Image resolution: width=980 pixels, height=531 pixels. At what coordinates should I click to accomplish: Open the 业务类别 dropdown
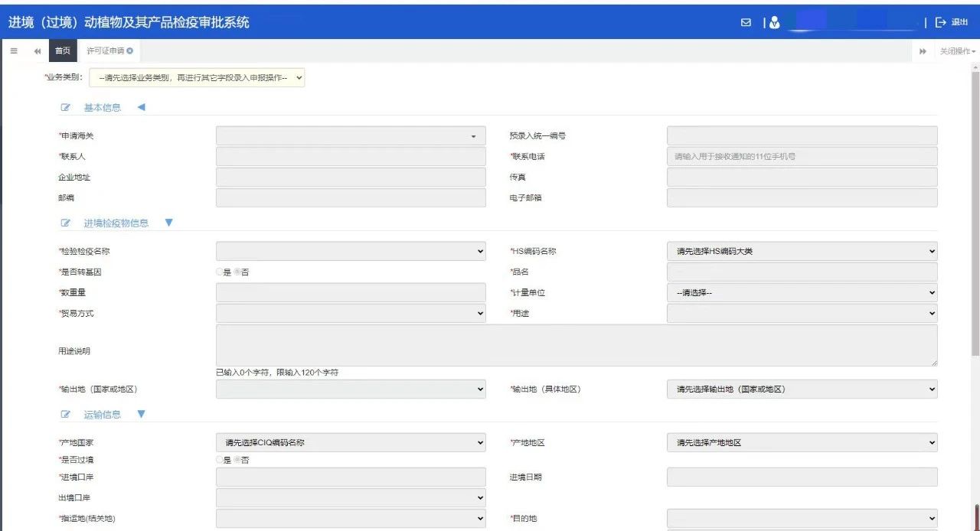[x=198, y=77]
